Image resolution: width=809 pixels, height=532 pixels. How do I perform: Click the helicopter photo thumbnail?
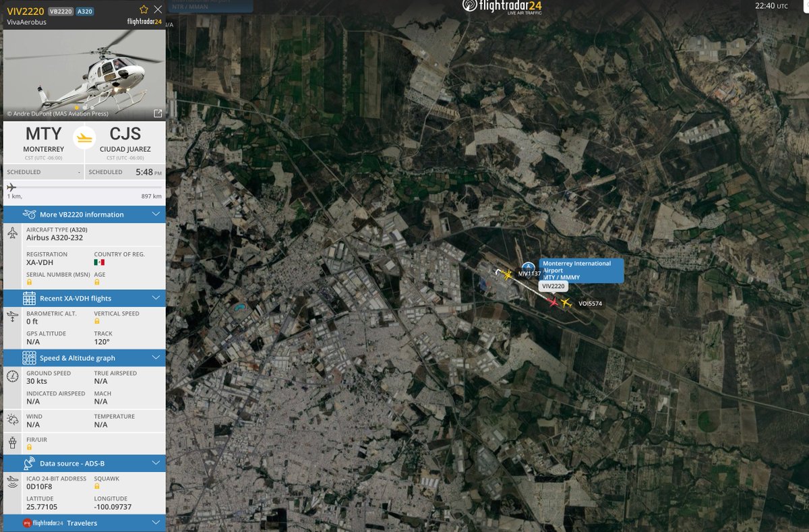point(84,75)
